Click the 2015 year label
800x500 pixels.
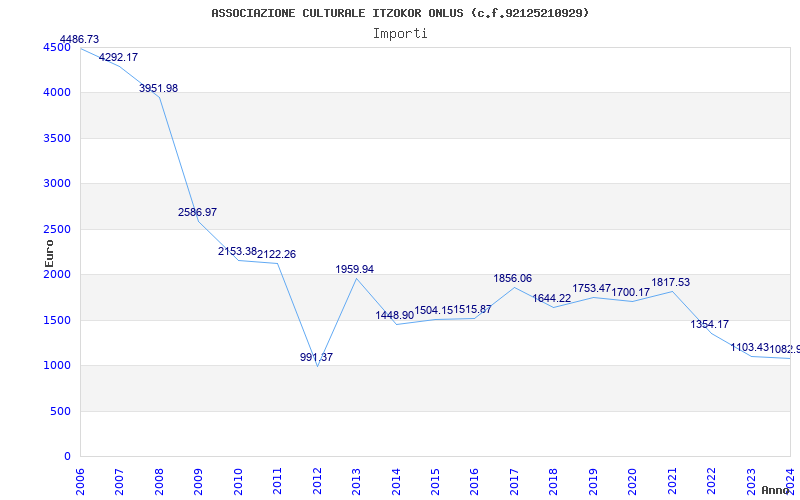point(435,481)
